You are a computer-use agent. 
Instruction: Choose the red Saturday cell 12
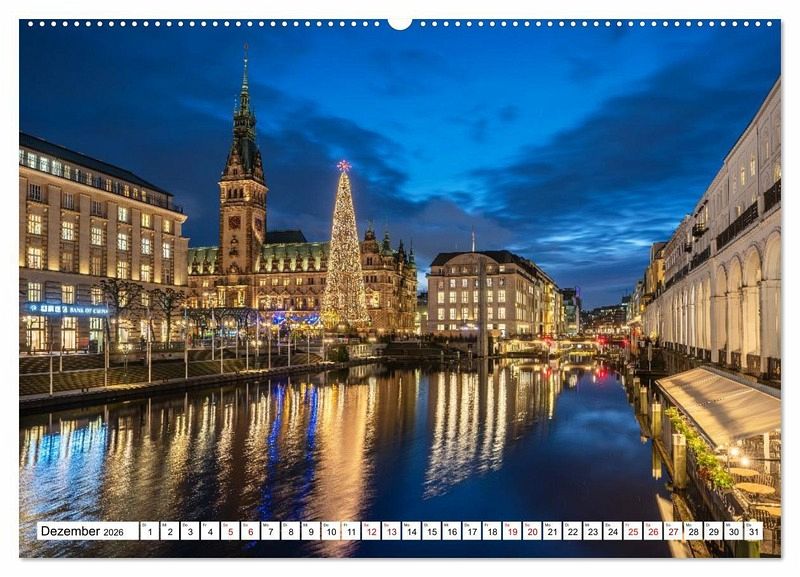[371, 531]
